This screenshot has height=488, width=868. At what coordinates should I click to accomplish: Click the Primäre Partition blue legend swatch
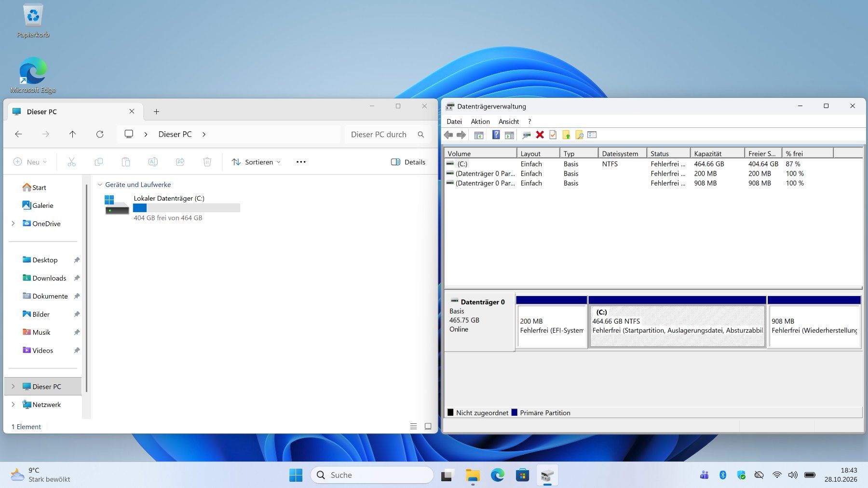(515, 412)
